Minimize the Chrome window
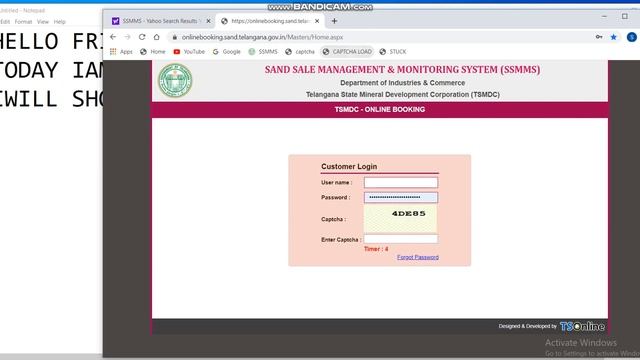640x360 pixels. tap(604, 16)
